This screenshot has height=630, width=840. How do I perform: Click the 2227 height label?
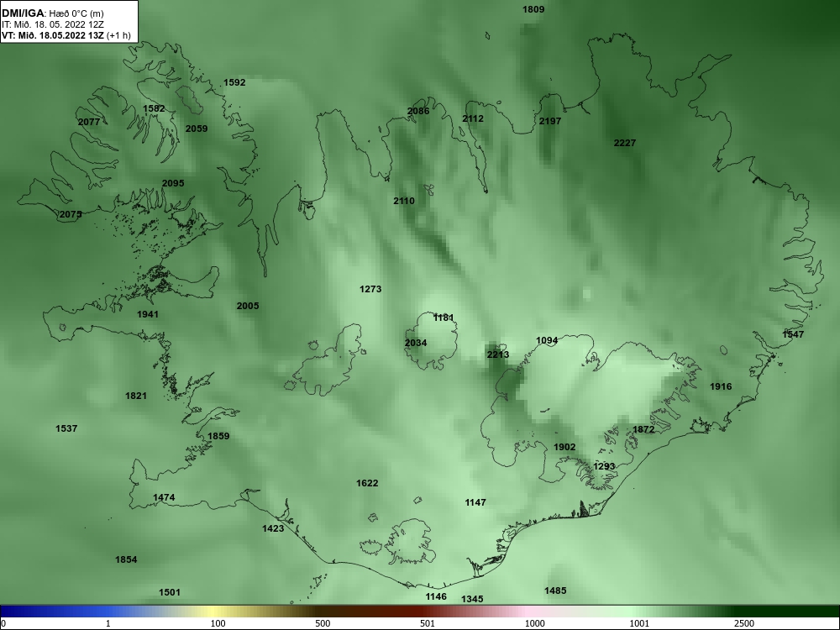625,143
